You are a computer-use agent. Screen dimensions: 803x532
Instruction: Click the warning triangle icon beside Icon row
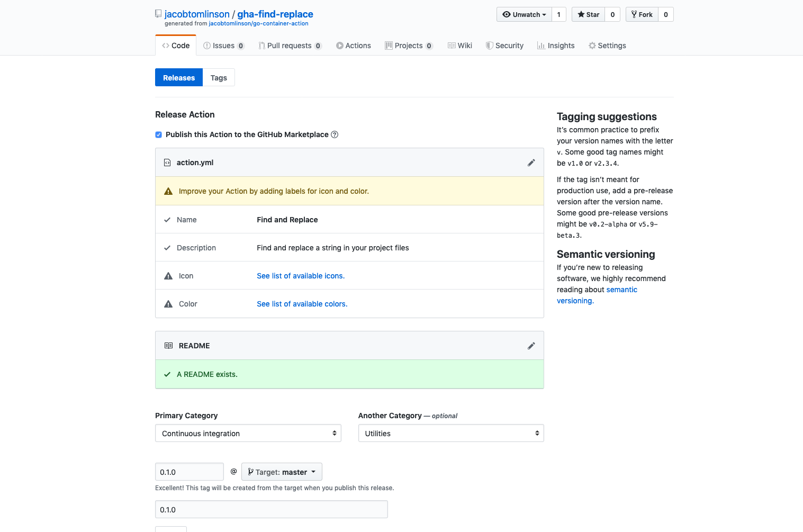tap(168, 276)
